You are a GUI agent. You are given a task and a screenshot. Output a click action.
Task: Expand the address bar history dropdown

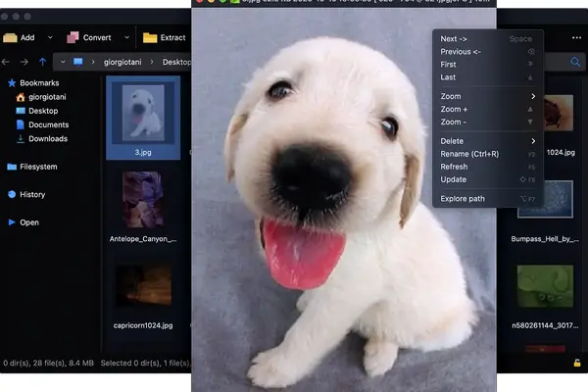(x=62, y=62)
